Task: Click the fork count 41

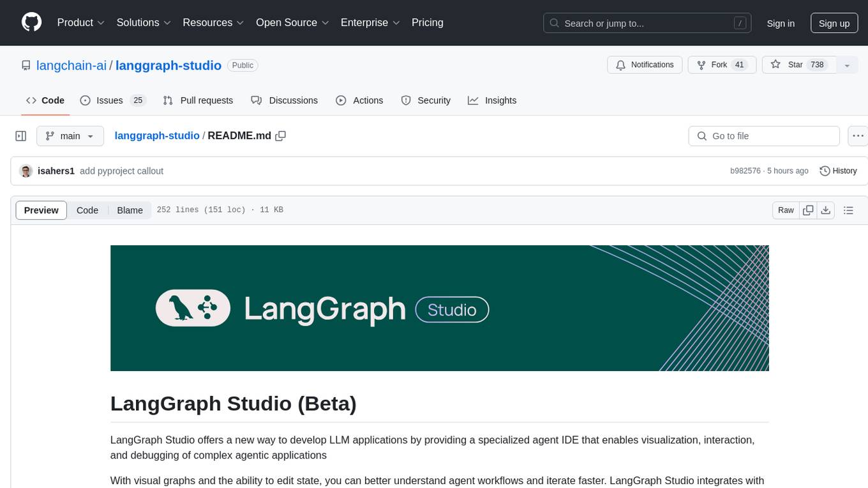Action: point(740,65)
